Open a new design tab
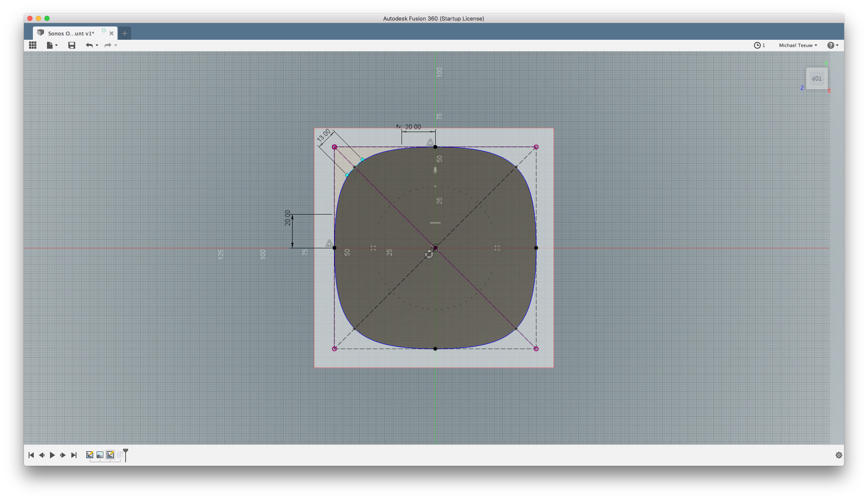Screen dimensions: 868x500 click(x=125, y=33)
